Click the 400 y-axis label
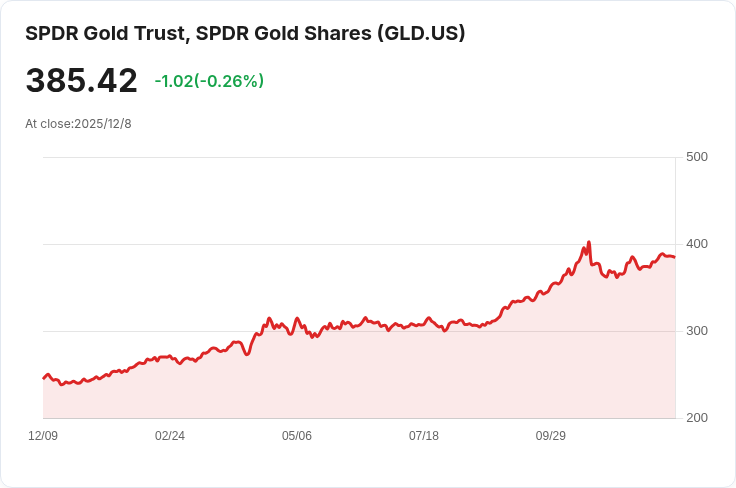736x488 pixels. tap(697, 244)
